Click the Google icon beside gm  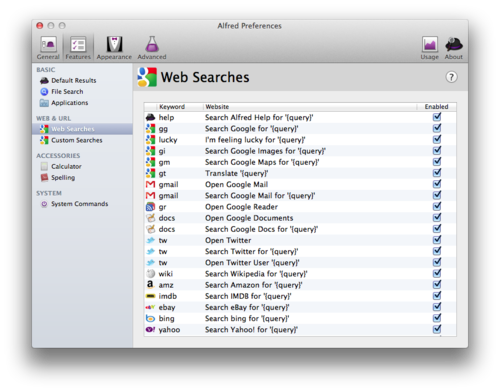pyautogui.click(x=150, y=162)
